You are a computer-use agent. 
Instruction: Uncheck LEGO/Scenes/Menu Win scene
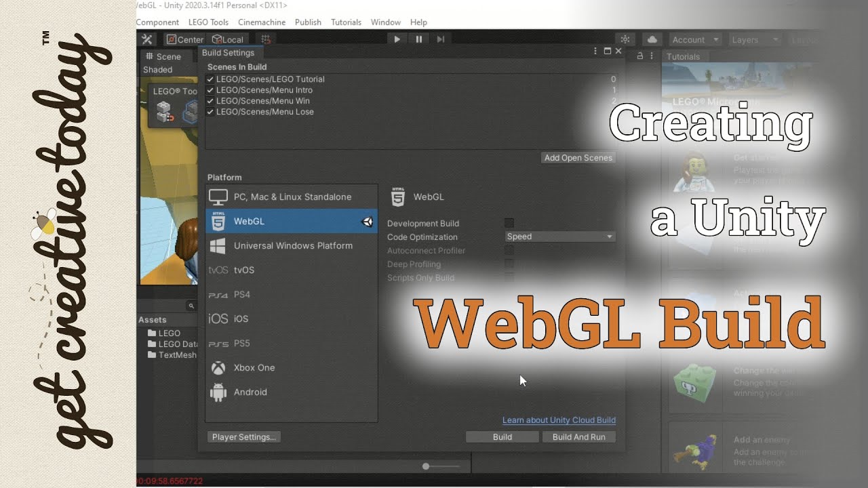(x=210, y=101)
